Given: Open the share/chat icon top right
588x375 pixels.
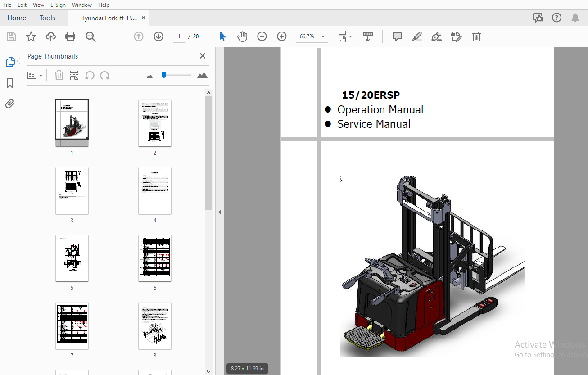Looking at the screenshot, I should point(538,18).
